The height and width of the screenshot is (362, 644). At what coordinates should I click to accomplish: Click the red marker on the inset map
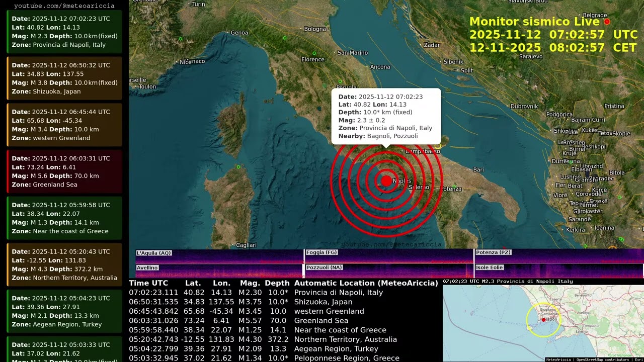[543, 320]
